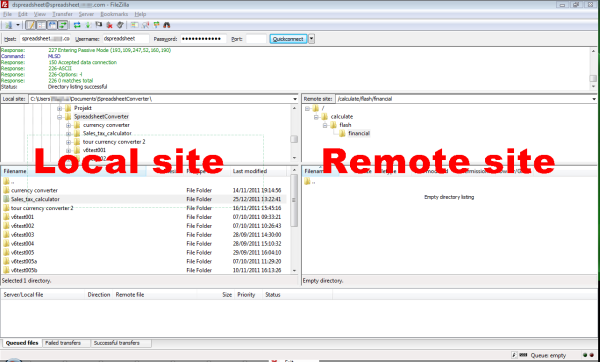The image size is (600, 362).
Task: Click the v6test001 folder icon in file list
Action: click(6, 217)
